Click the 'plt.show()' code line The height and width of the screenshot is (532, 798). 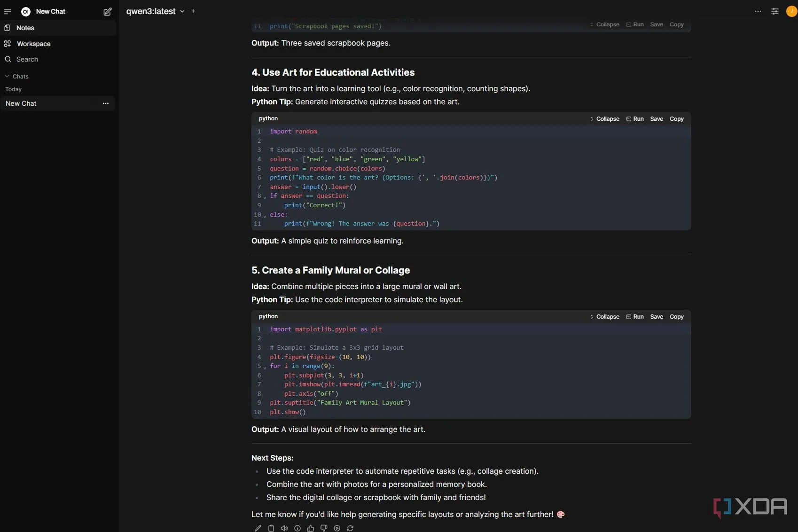pyautogui.click(x=288, y=412)
